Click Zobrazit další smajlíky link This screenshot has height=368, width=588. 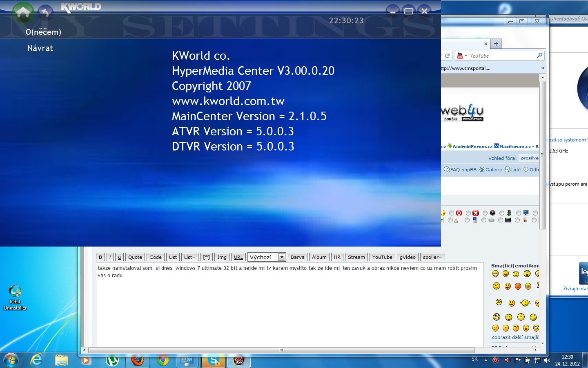tap(515, 337)
